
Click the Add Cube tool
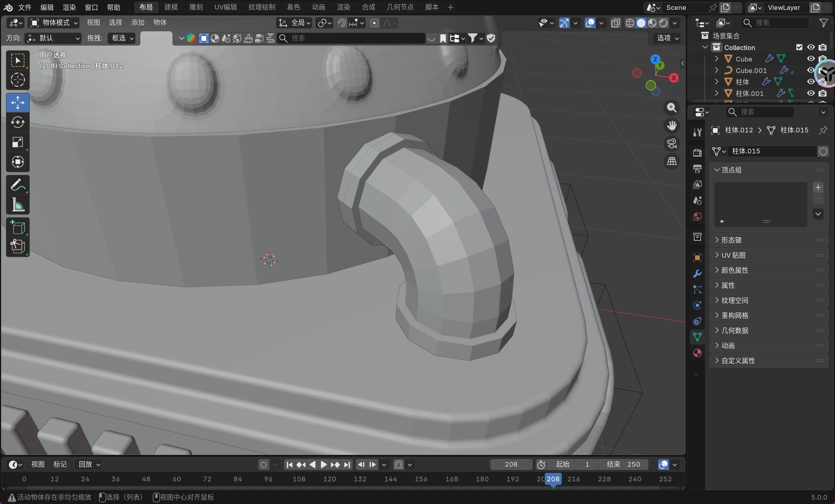click(x=17, y=227)
